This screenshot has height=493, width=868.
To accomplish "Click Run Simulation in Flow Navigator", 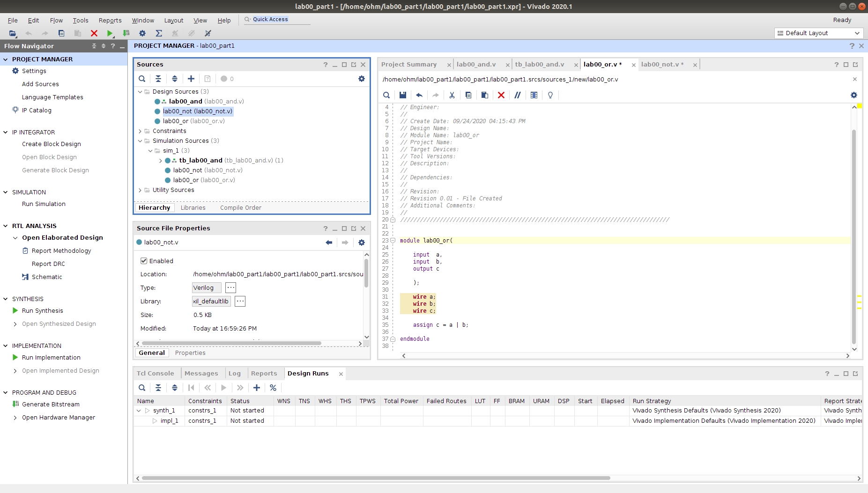I will click(44, 204).
